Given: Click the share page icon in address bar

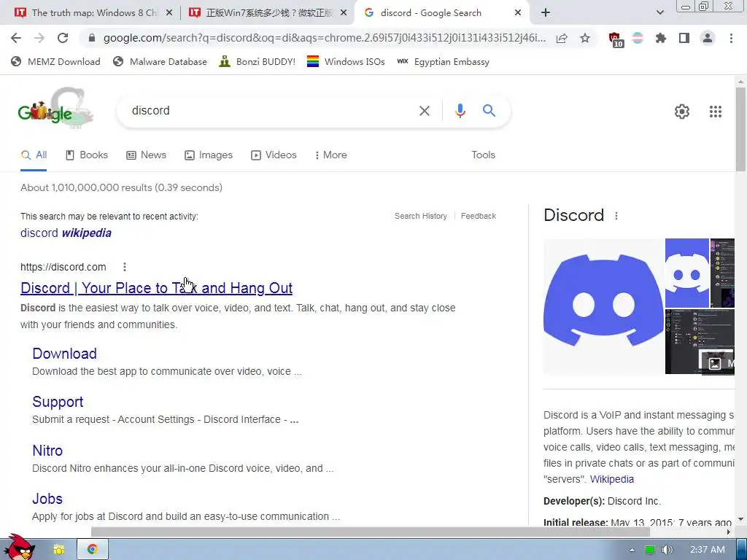Looking at the screenshot, I should coord(562,38).
